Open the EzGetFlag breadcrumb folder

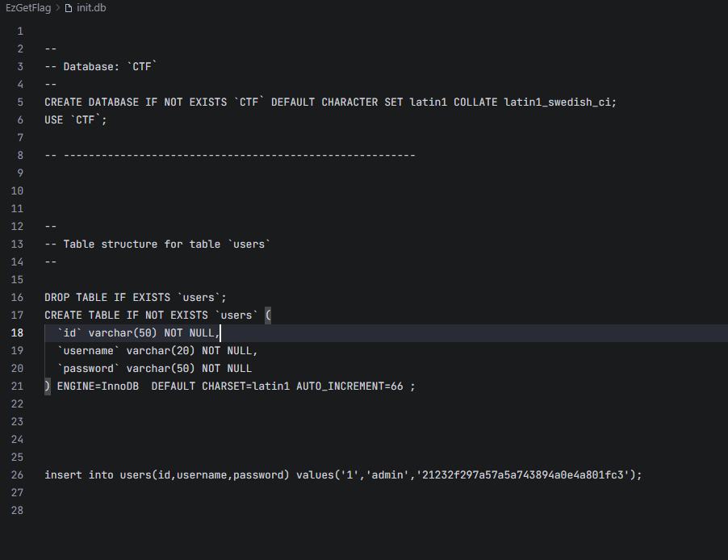tap(28, 8)
